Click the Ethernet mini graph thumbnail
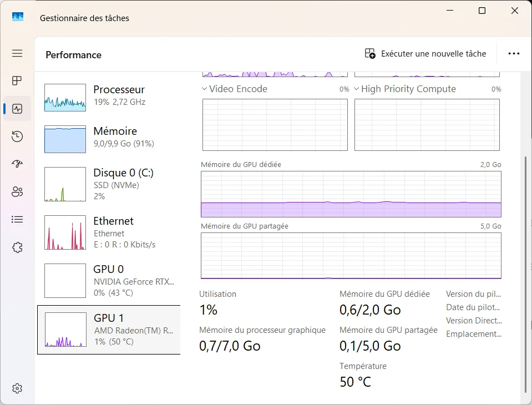 65,232
